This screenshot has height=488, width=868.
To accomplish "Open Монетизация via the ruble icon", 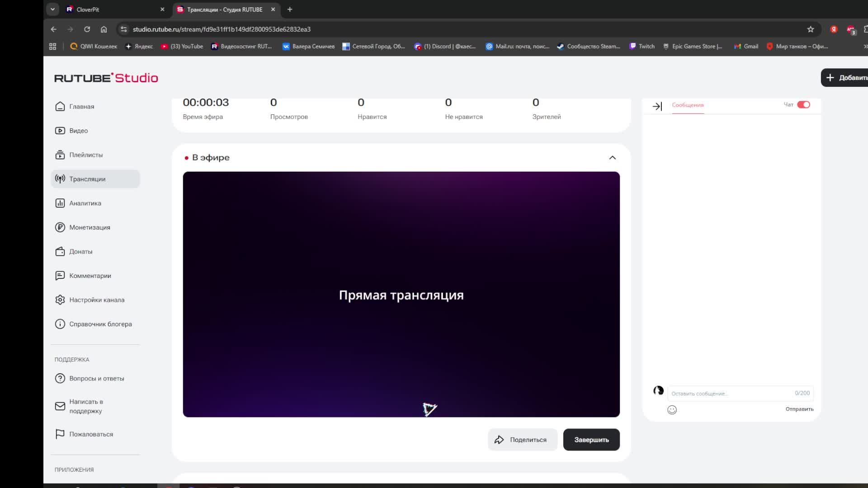I will click(60, 227).
